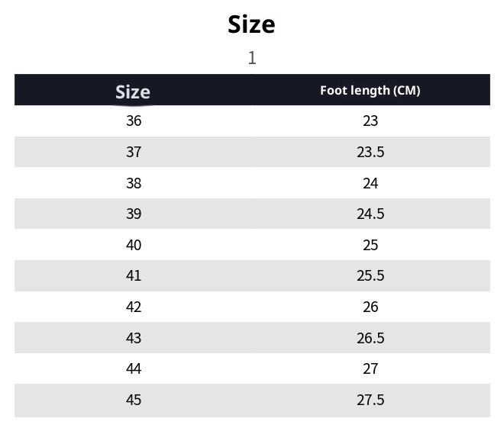This screenshot has height=431, width=504.
Task: Click the size 36 cell
Action: click(134, 121)
